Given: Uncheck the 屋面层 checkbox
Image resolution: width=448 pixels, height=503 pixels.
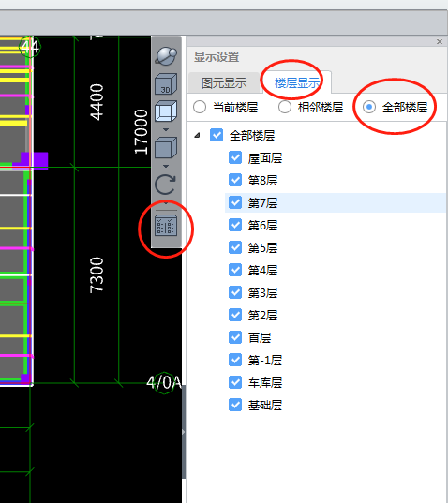Looking at the screenshot, I should (x=235, y=157).
